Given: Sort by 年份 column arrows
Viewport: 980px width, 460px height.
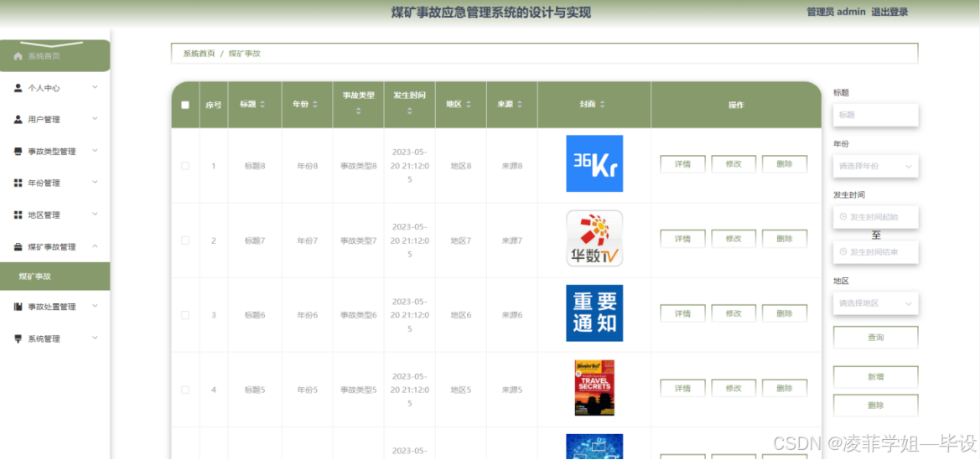Looking at the screenshot, I should pyautogui.click(x=315, y=105).
